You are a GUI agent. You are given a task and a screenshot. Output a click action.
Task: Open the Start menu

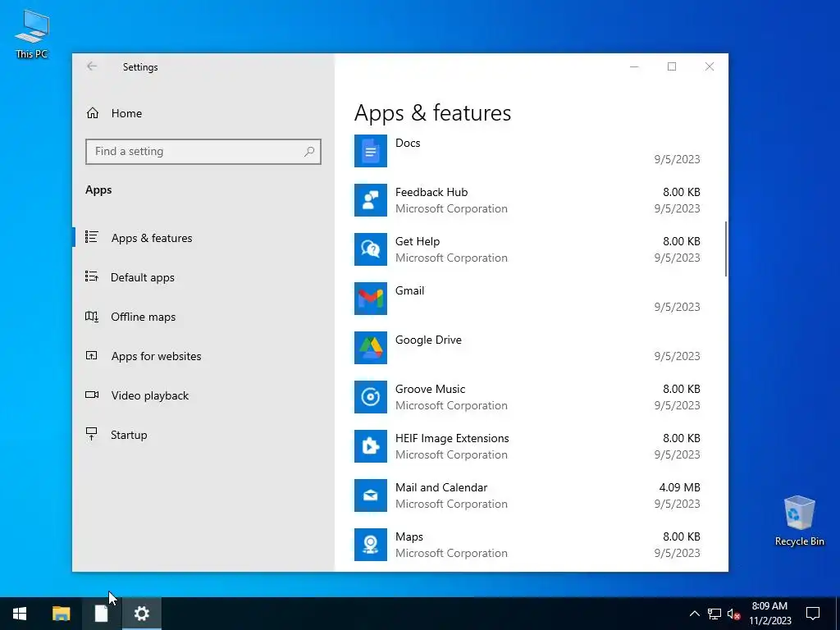tap(20, 614)
